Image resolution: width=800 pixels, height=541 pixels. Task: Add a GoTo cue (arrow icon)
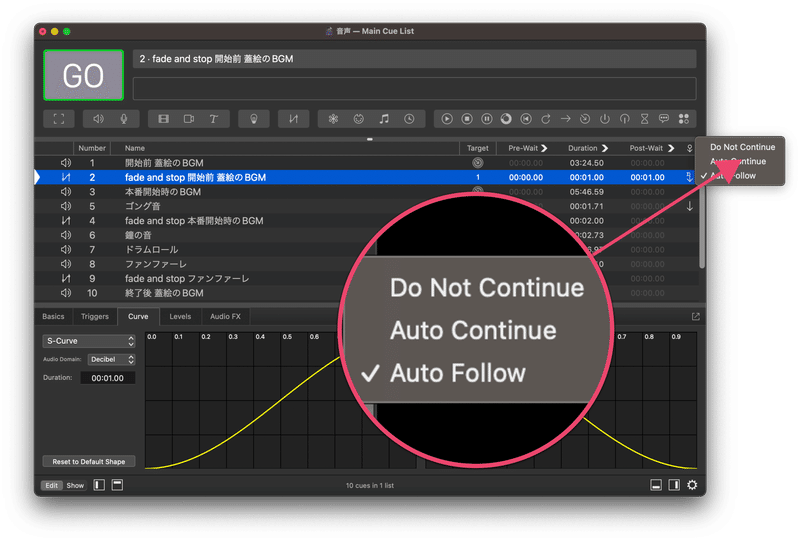click(566, 119)
